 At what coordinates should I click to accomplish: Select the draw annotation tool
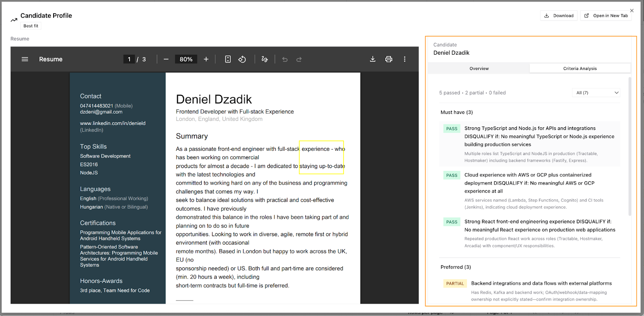tap(264, 59)
